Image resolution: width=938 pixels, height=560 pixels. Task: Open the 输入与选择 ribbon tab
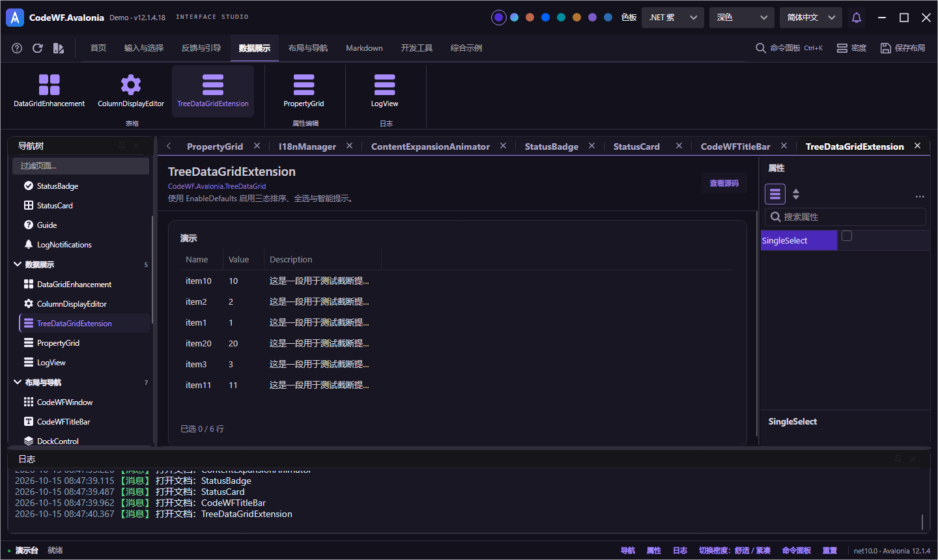[x=144, y=48]
